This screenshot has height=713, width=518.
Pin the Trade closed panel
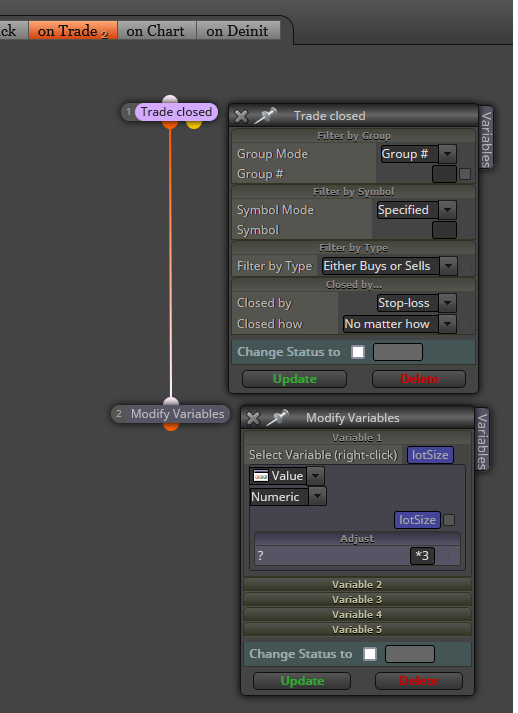click(x=265, y=115)
